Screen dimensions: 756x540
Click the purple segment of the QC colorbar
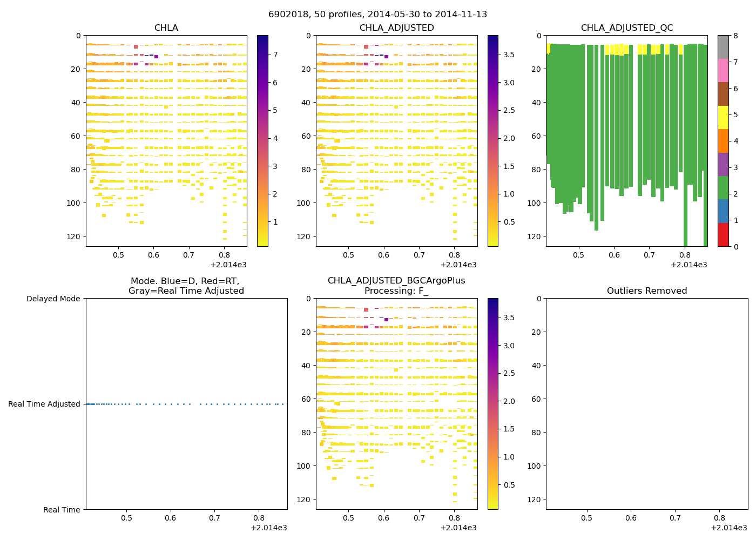point(723,164)
